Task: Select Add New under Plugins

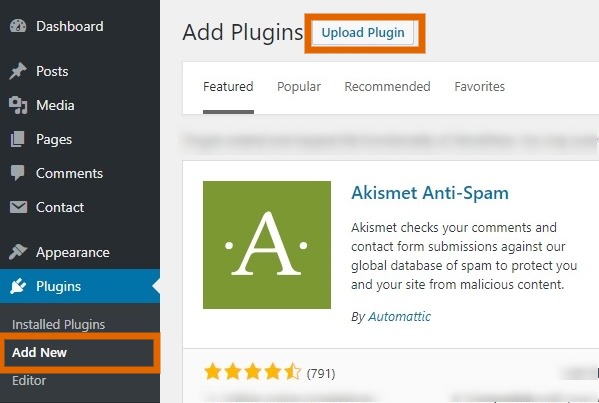Action: [x=39, y=352]
